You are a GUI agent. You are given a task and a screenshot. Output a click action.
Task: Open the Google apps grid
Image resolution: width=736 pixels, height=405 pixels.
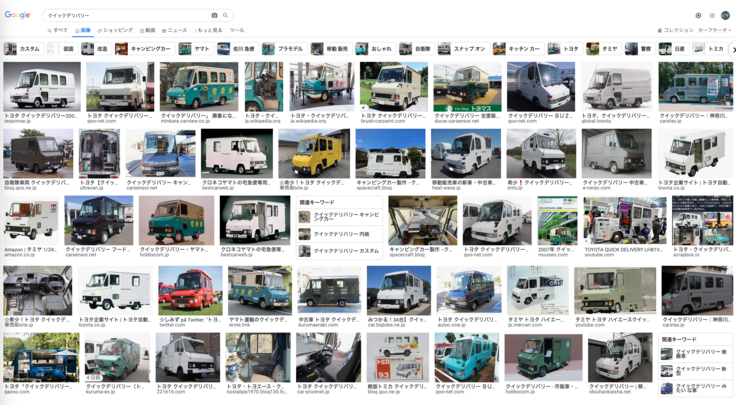click(x=712, y=15)
